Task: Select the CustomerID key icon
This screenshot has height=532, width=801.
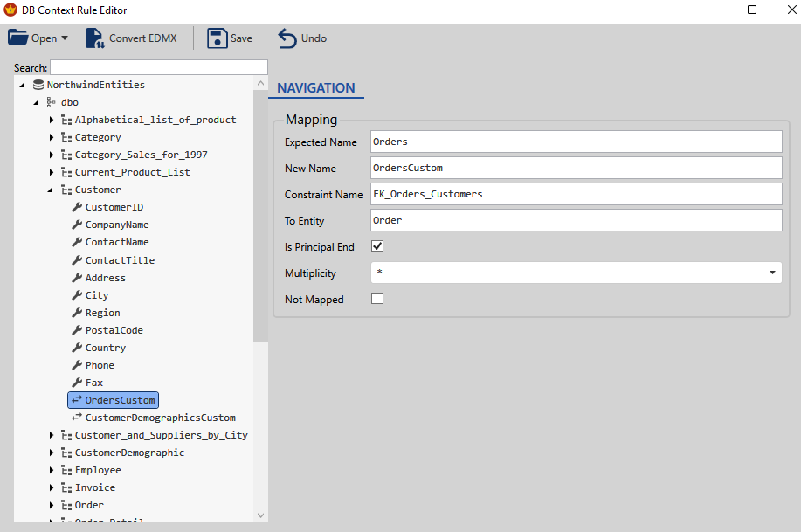Action: [x=79, y=207]
